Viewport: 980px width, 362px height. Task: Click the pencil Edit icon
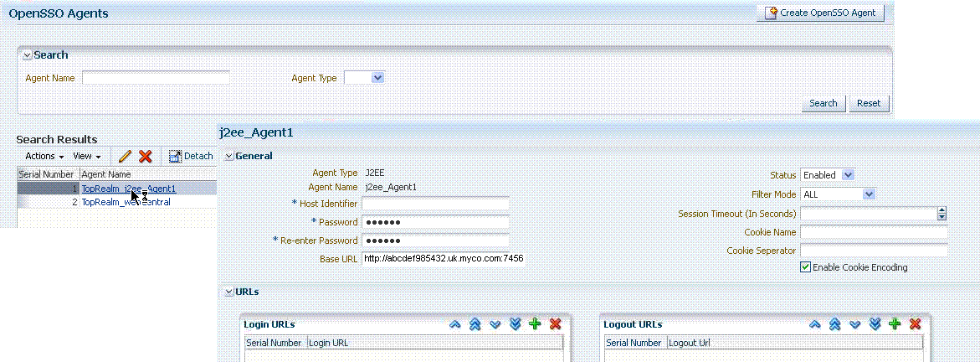[125, 156]
